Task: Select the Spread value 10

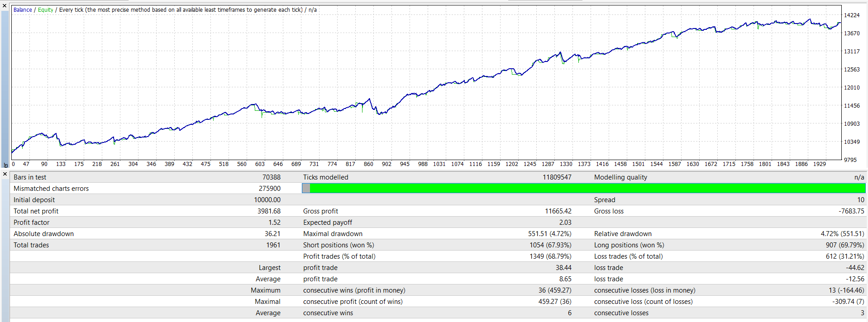Action: pyautogui.click(x=860, y=200)
